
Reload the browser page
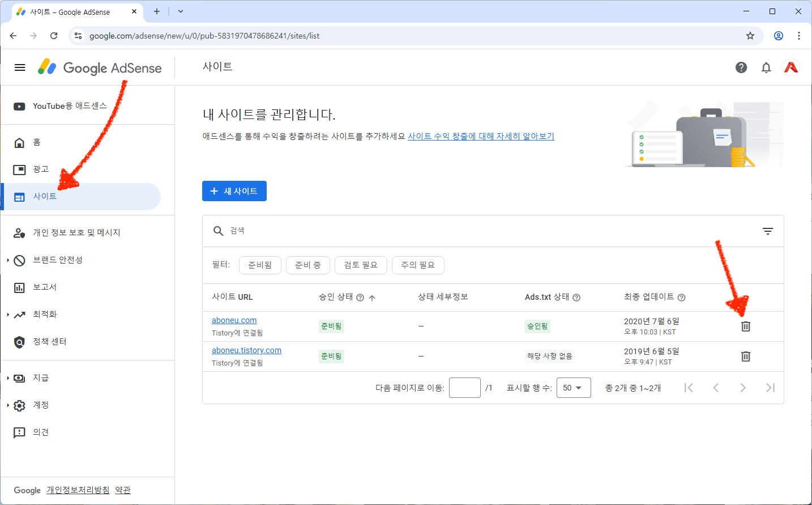54,36
